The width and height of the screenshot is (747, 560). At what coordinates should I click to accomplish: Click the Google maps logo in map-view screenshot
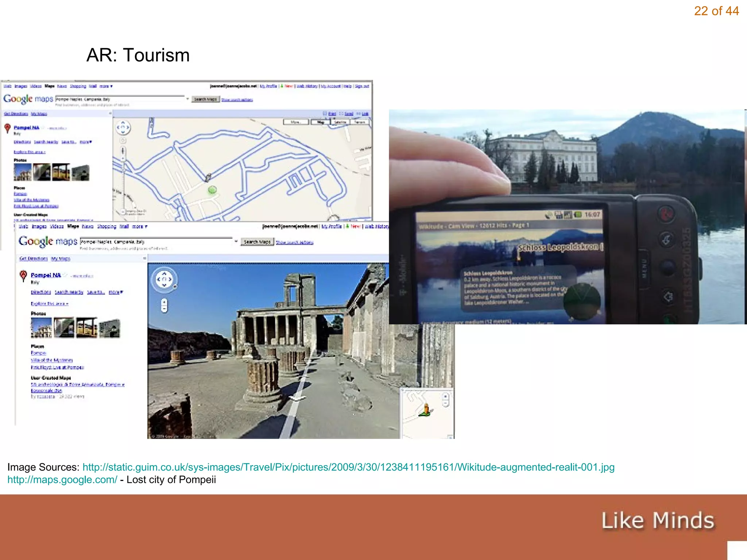(28, 99)
